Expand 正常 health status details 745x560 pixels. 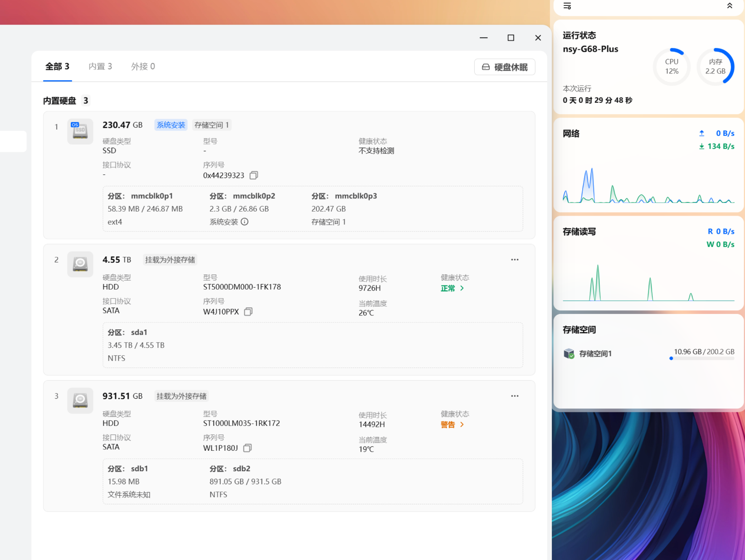tap(452, 289)
